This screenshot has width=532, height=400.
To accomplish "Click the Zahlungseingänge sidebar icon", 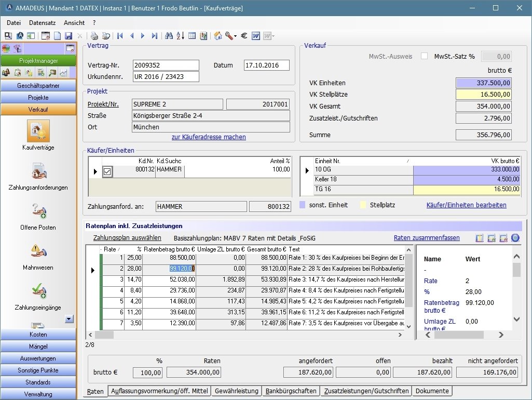I will click(38, 291).
